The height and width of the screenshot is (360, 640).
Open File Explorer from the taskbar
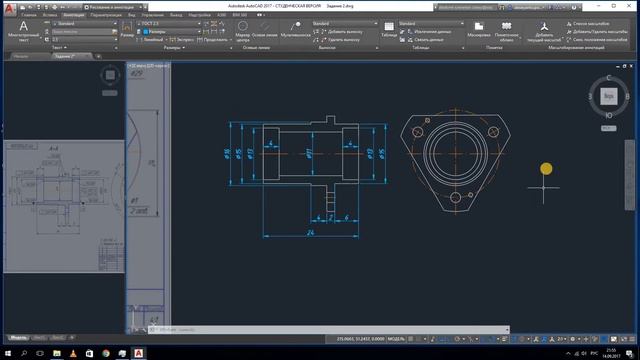coord(57,353)
